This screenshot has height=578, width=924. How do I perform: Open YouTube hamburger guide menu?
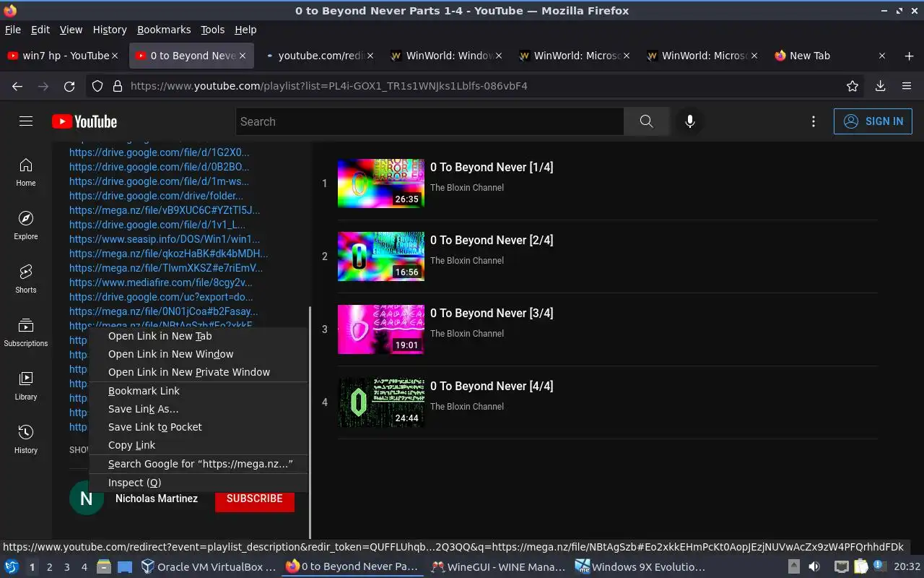(x=26, y=121)
